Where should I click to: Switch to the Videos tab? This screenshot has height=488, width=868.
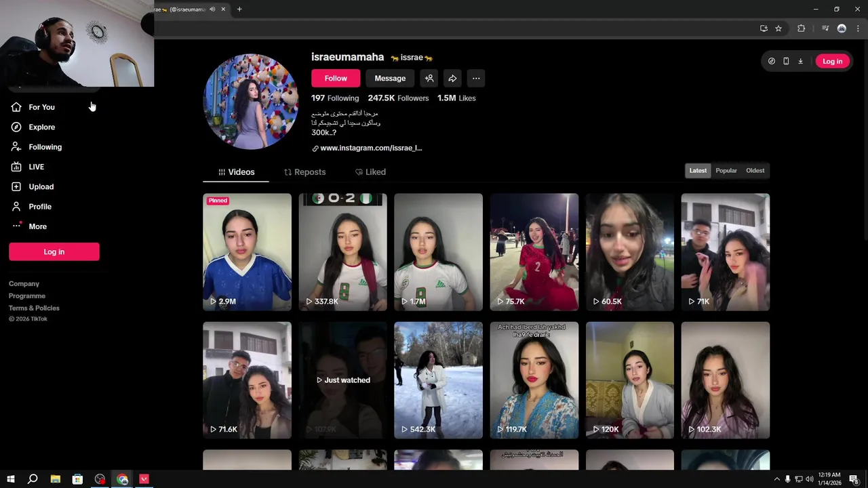pos(236,172)
